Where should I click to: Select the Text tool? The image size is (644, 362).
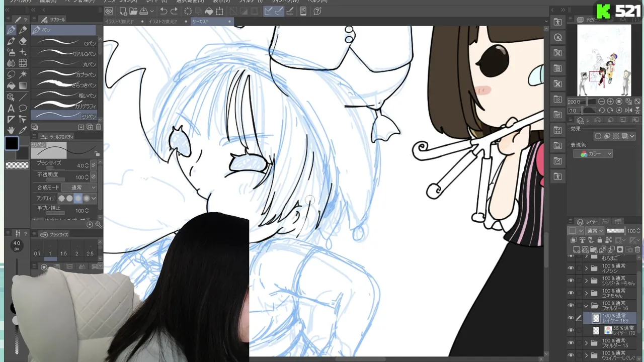[x=11, y=108]
